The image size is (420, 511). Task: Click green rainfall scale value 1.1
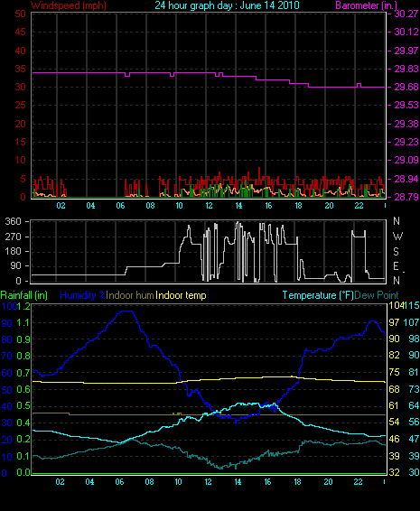[x=23, y=322]
